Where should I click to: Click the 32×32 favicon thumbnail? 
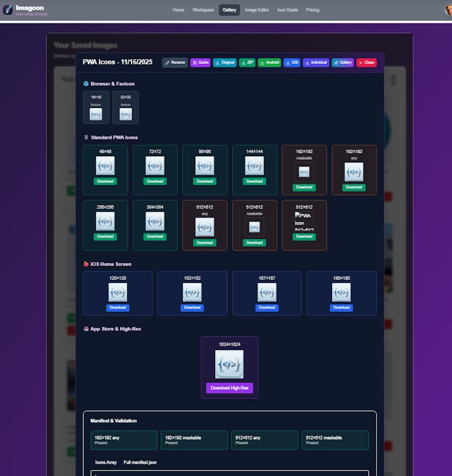point(125,113)
